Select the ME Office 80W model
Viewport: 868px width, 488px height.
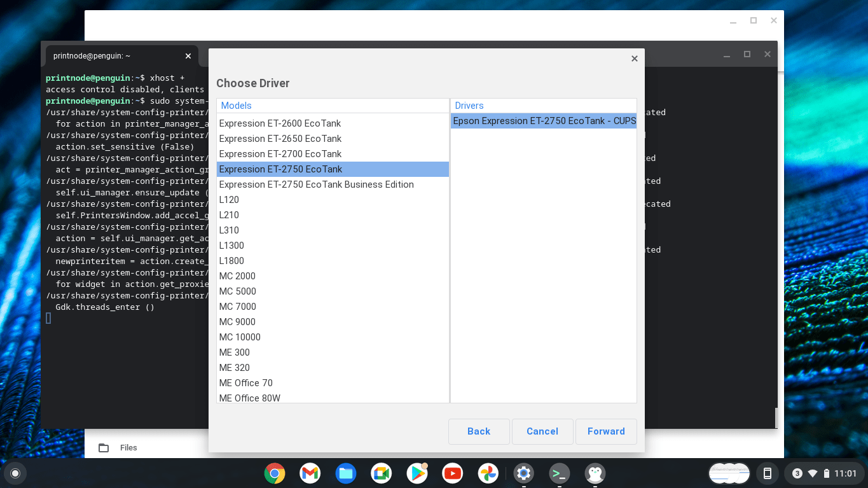(333, 397)
